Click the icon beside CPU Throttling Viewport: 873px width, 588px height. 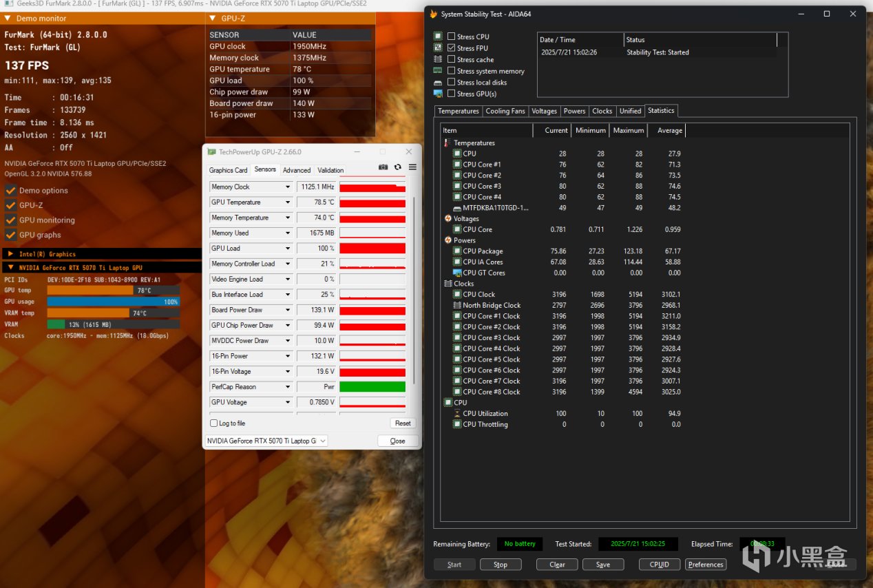click(x=457, y=424)
